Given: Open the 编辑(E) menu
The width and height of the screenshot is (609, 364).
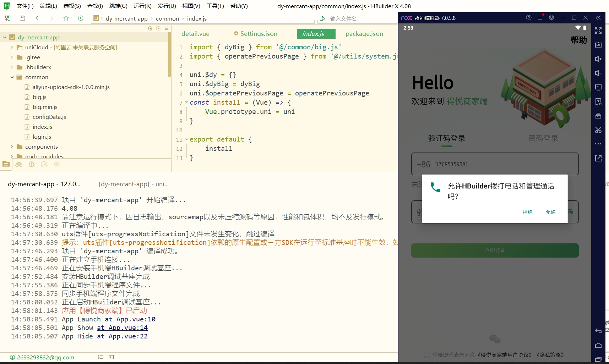Looking at the screenshot, I should click(49, 6).
